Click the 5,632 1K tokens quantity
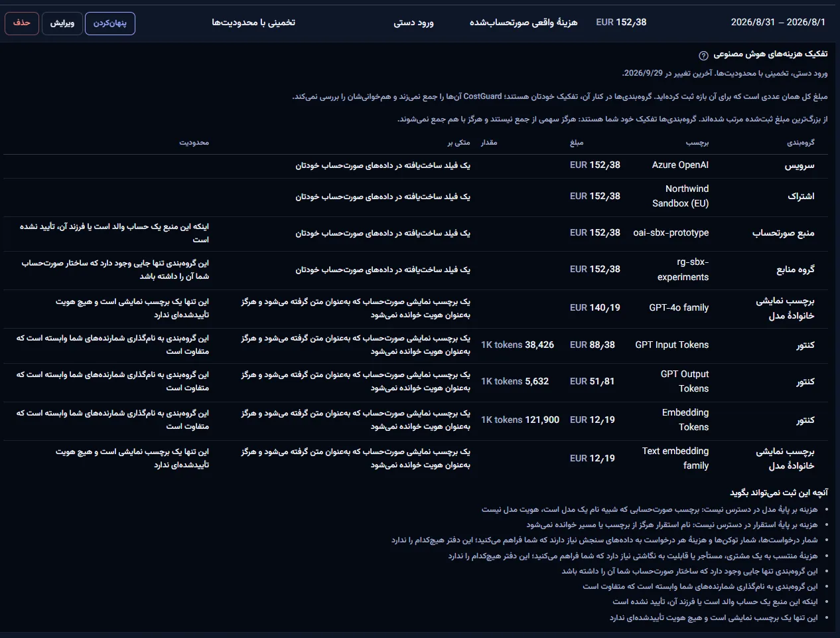 (515, 382)
